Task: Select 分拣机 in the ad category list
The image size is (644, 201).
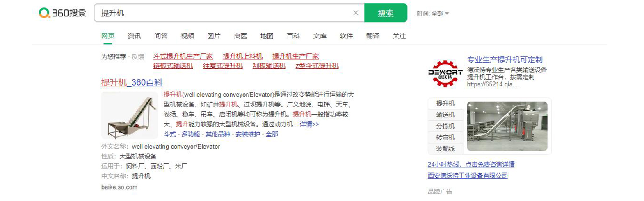Action: click(x=445, y=126)
